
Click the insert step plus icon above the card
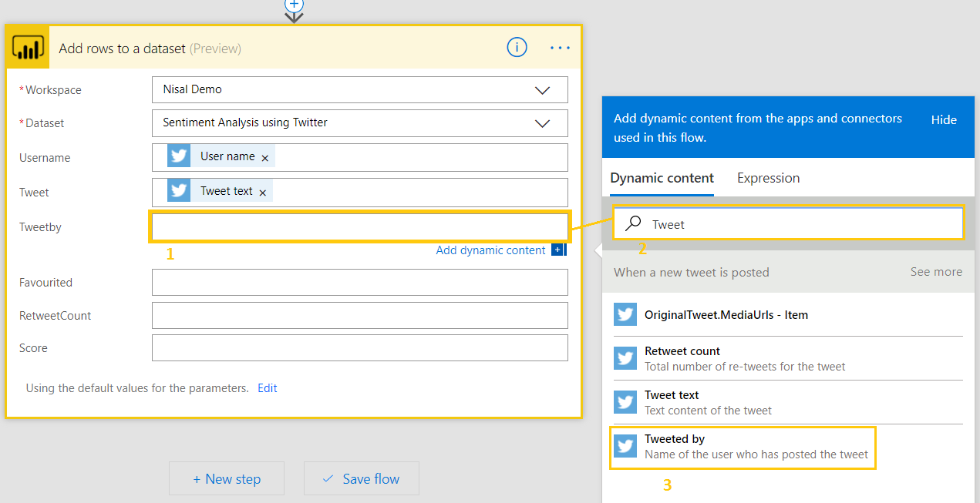tap(294, 5)
